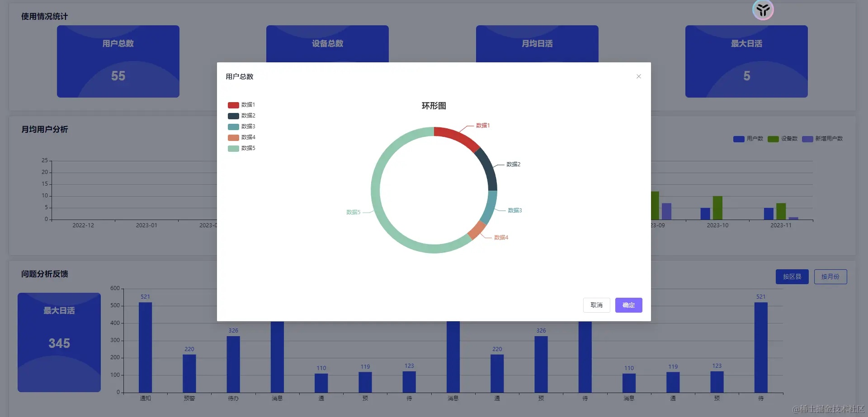Image resolution: width=868 pixels, height=417 pixels.
Task: Click the 数据3 label beside the donut
Action: 515,211
